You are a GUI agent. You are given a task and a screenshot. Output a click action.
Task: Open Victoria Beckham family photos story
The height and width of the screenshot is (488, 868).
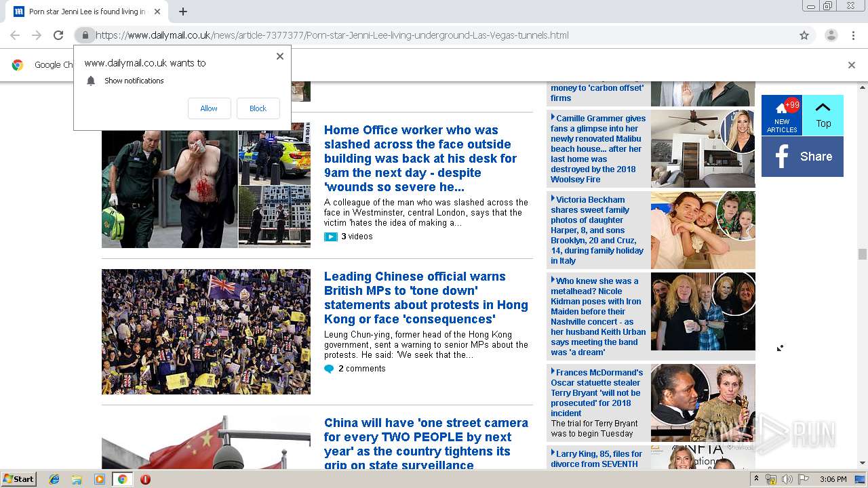click(597, 230)
